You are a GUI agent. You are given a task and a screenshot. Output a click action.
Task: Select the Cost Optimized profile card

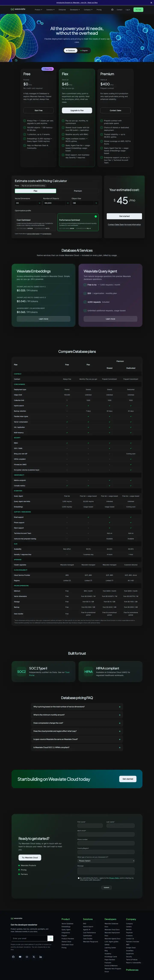(35, 222)
